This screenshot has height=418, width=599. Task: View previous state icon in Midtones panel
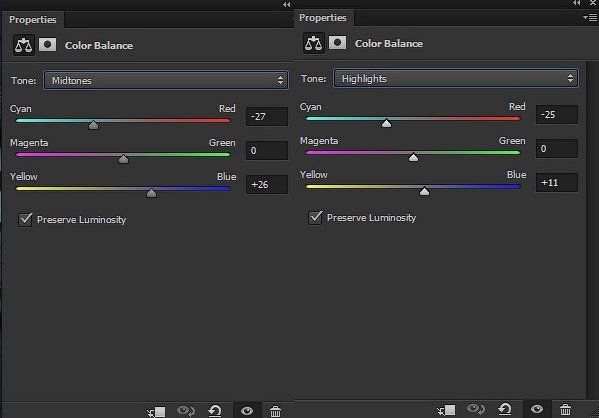[x=186, y=411]
